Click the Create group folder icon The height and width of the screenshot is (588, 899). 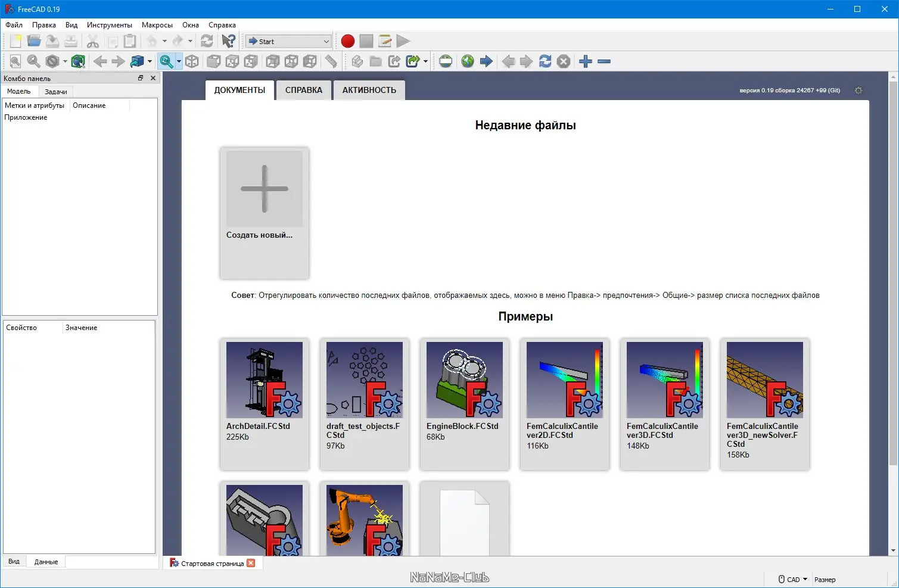376,61
